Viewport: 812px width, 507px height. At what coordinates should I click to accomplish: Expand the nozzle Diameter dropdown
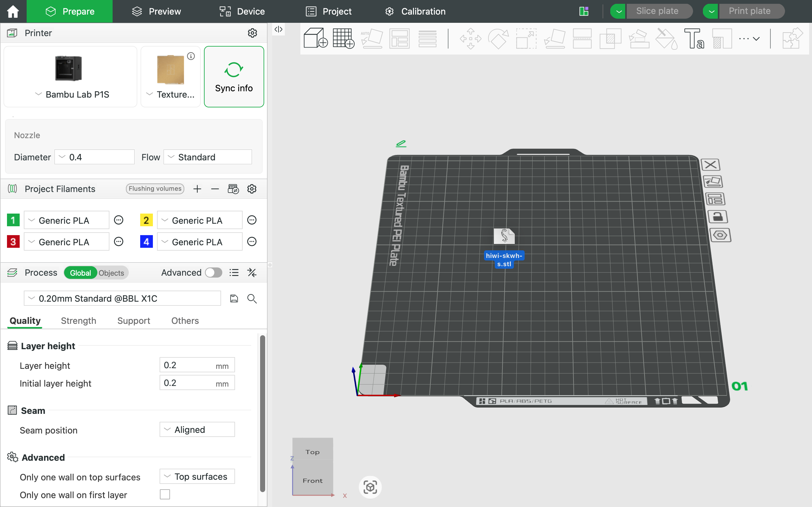tap(94, 157)
